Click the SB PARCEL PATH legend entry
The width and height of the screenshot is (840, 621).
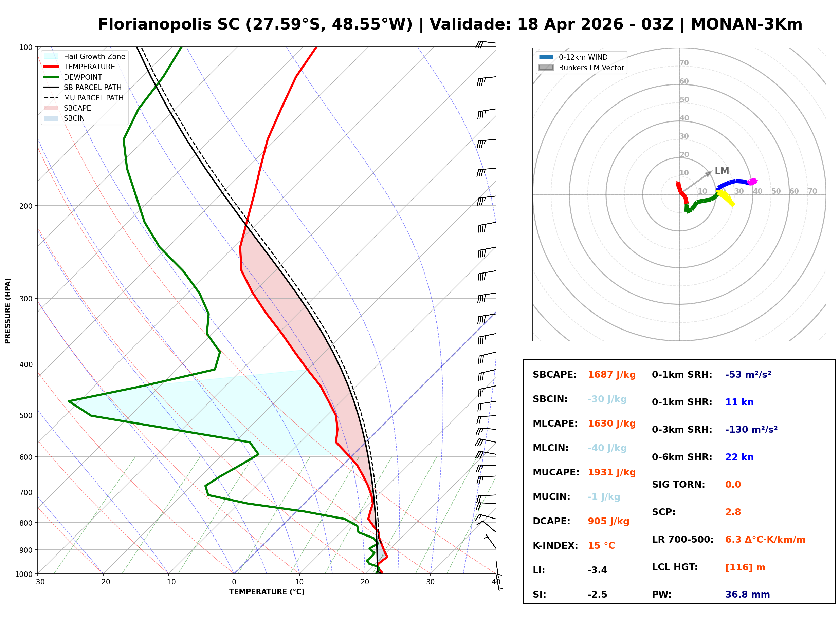51,88
